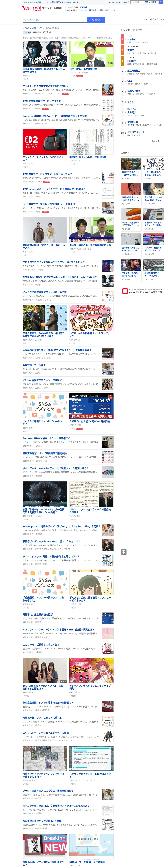Select trend rank 9 深羽れんげ
164x868 pixels.
[132, 122]
